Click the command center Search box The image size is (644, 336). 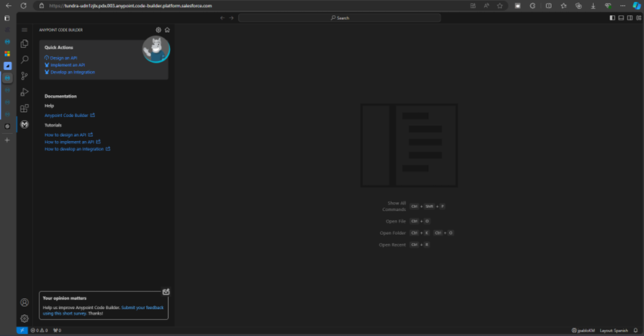click(339, 18)
